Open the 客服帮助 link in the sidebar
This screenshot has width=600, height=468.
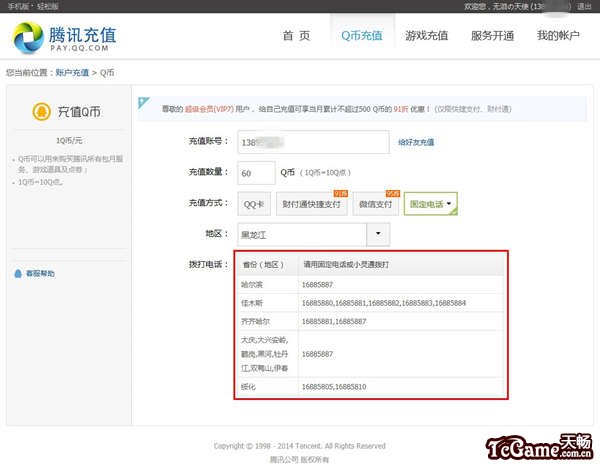click(x=40, y=274)
